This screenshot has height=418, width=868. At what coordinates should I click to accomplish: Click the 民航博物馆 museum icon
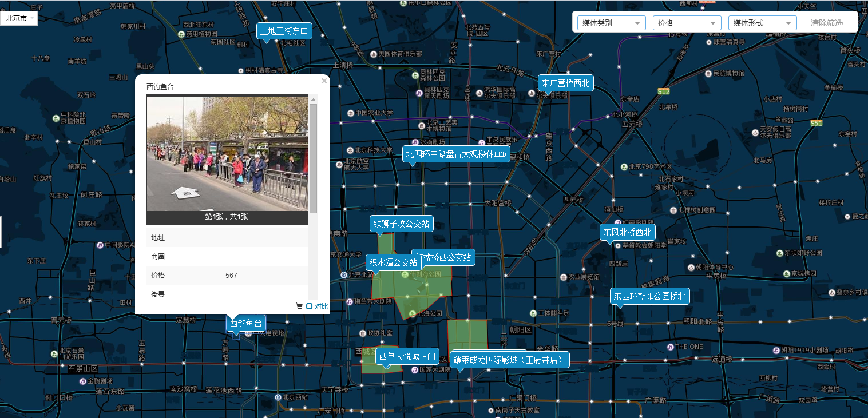[708, 74]
